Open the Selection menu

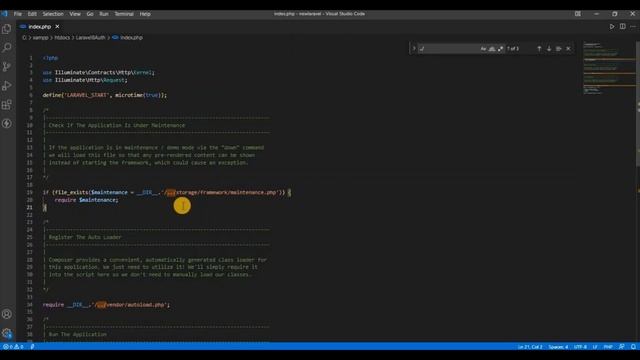[53, 14]
